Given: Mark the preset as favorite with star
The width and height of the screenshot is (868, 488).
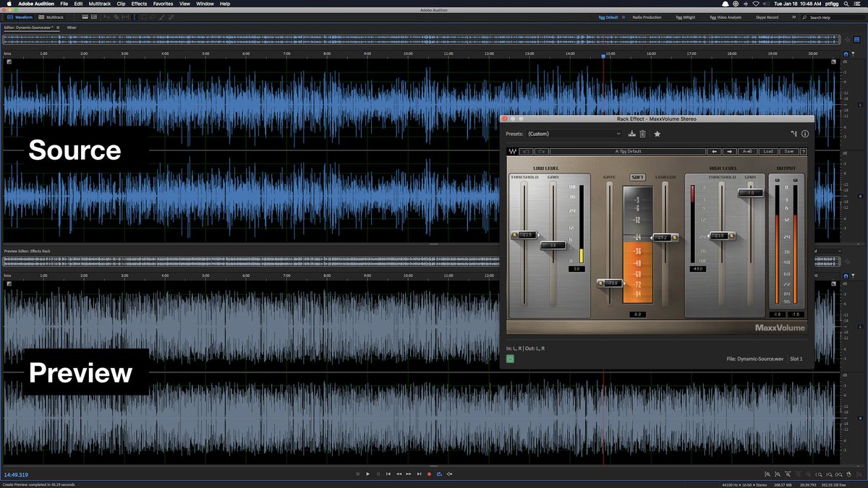Looking at the screenshot, I should click(x=658, y=134).
